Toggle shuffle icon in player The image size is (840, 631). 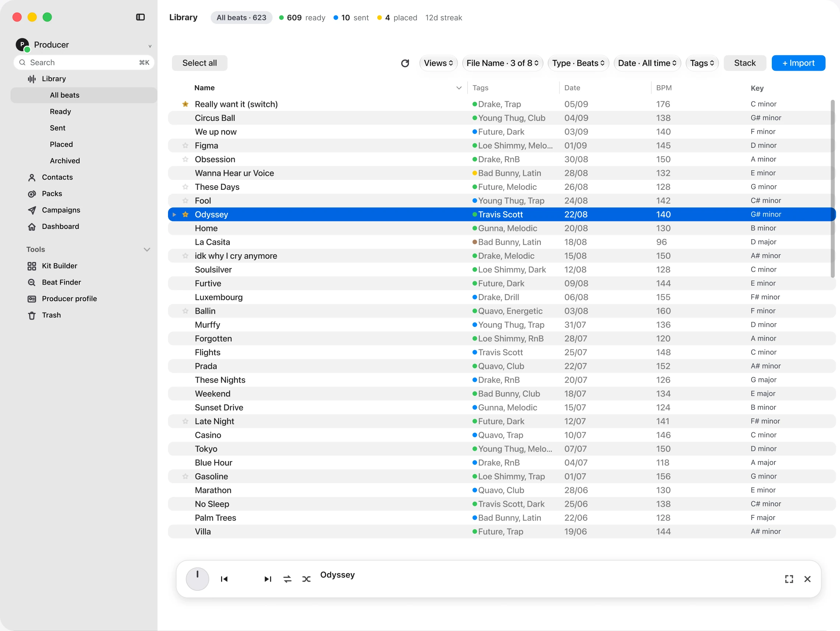pos(306,579)
